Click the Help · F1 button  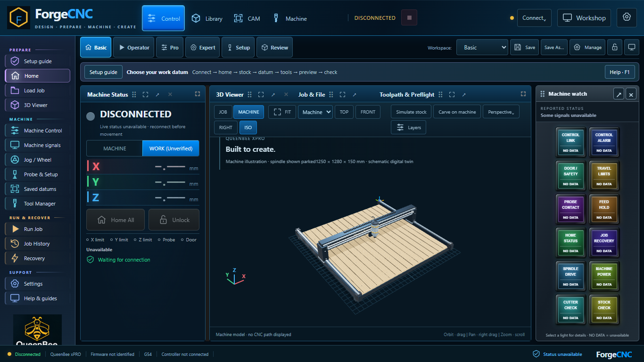tap(619, 72)
